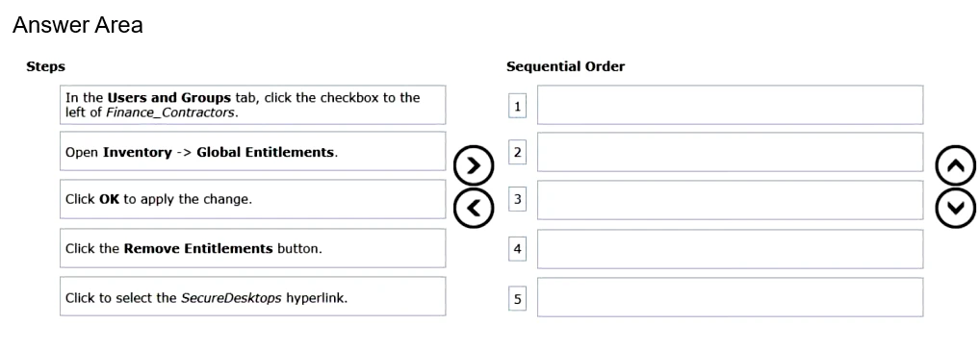Click sequential order slot 2 box

[x=730, y=152]
